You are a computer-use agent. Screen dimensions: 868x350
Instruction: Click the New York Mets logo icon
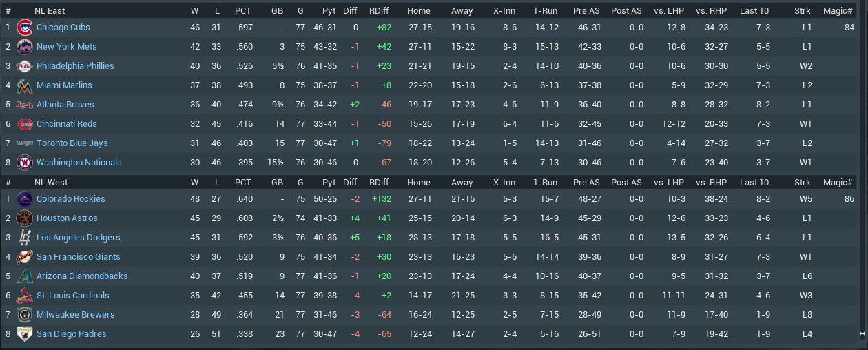tap(24, 47)
